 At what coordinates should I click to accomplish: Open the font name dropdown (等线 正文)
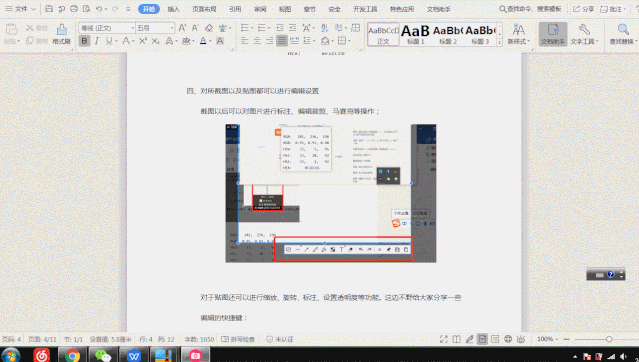(x=133, y=28)
